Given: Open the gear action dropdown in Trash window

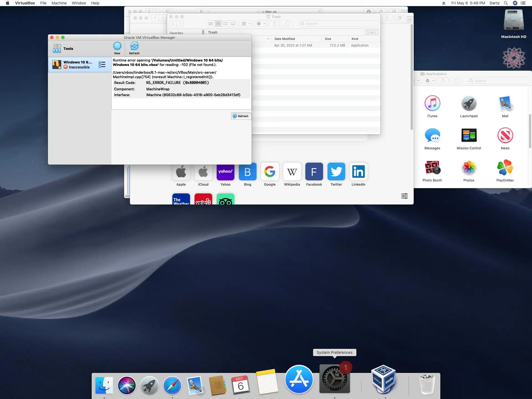Looking at the screenshot, I should 261,24.
